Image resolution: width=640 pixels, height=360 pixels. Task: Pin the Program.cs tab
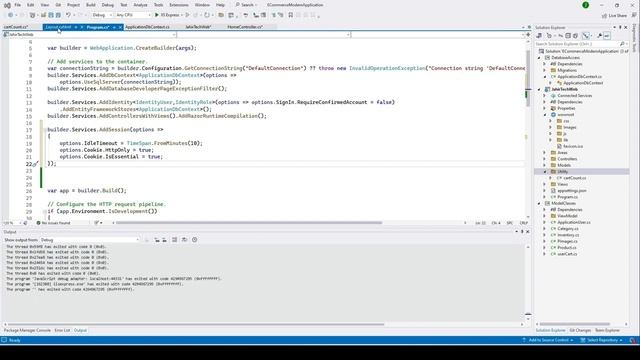(114, 27)
